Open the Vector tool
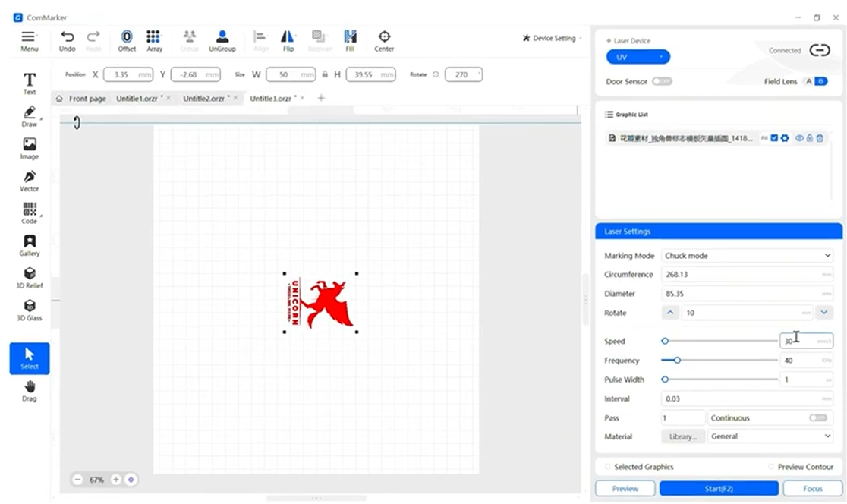Viewport: 847px width, 504px height. (30, 180)
